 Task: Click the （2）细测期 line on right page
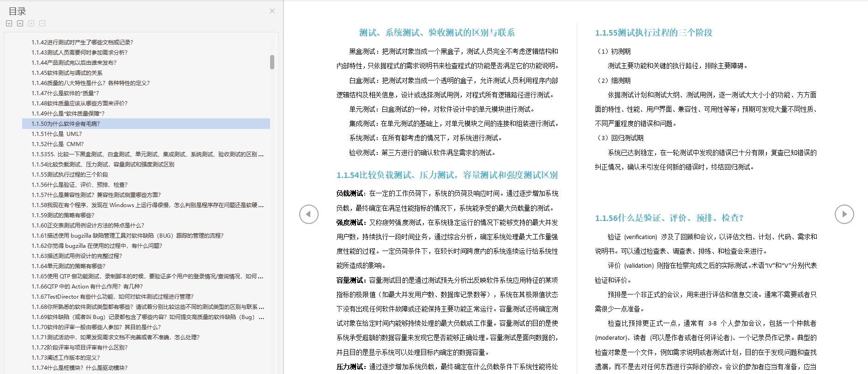coord(613,80)
